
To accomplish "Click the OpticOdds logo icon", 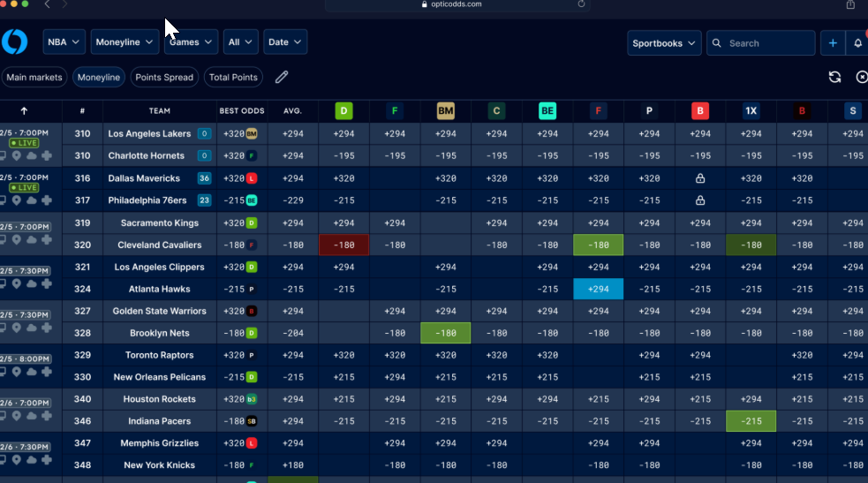I will coord(14,42).
